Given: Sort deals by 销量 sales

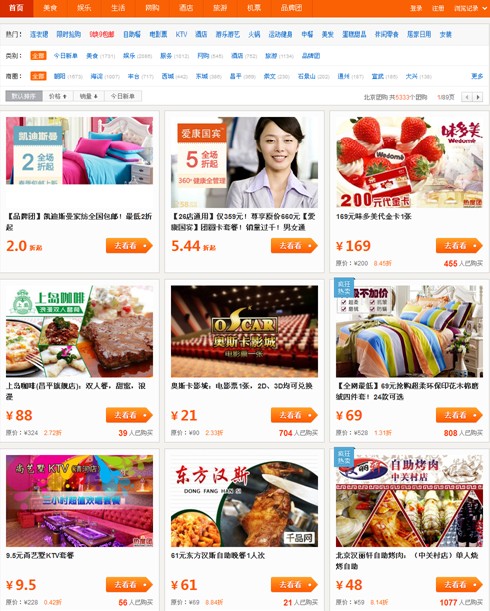Looking at the screenshot, I should pyautogui.click(x=88, y=96).
